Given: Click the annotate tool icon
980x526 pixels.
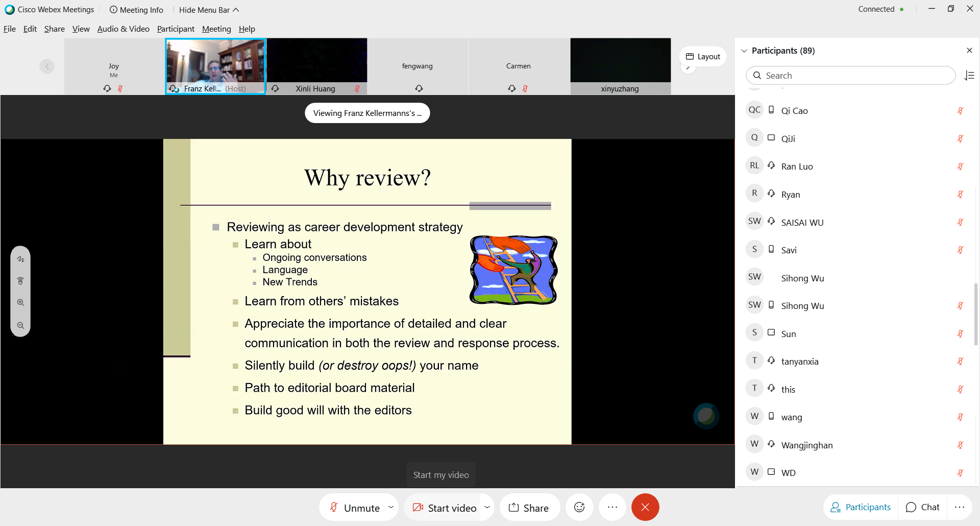Looking at the screenshot, I should click(20, 259).
